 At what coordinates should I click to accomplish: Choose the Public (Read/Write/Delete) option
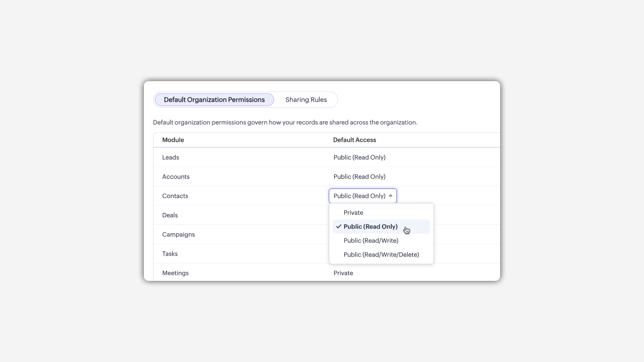(381, 255)
